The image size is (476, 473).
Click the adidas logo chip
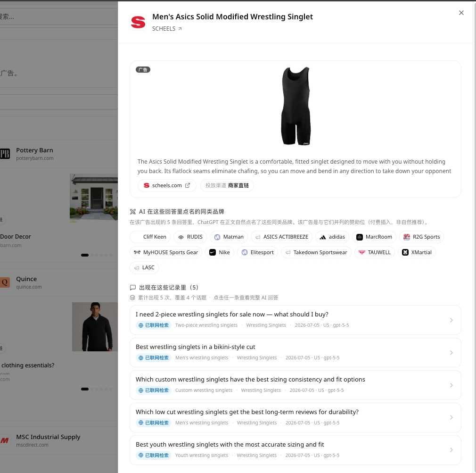click(x=332, y=237)
